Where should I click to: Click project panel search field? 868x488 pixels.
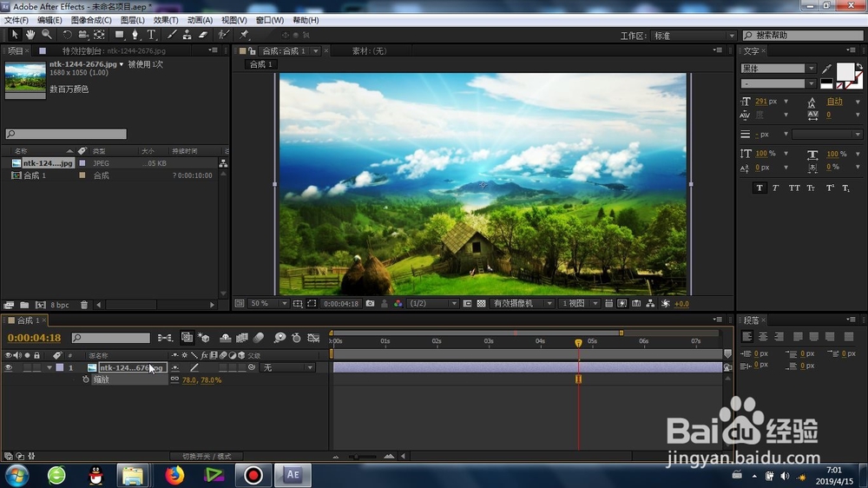coord(66,134)
